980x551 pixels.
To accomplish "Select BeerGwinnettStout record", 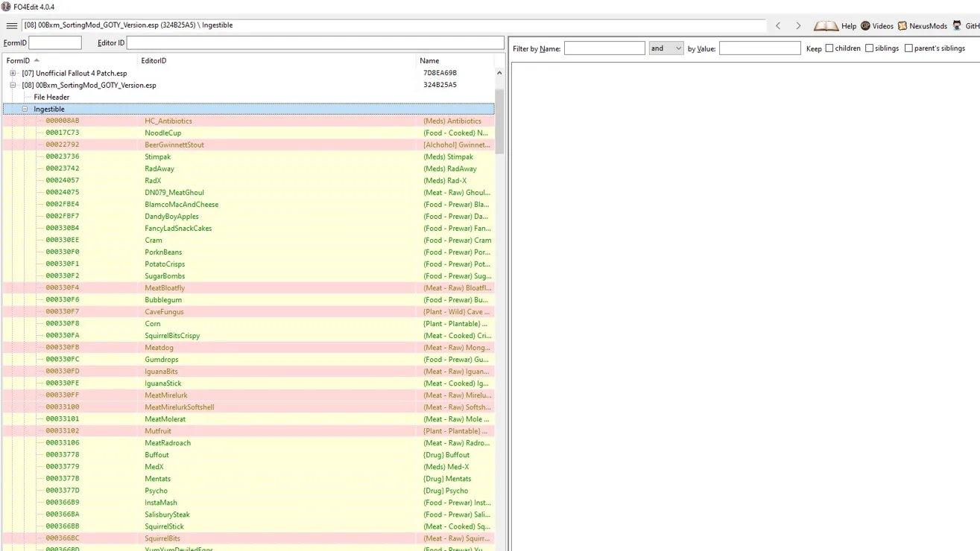I will click(x=248, y=144).
